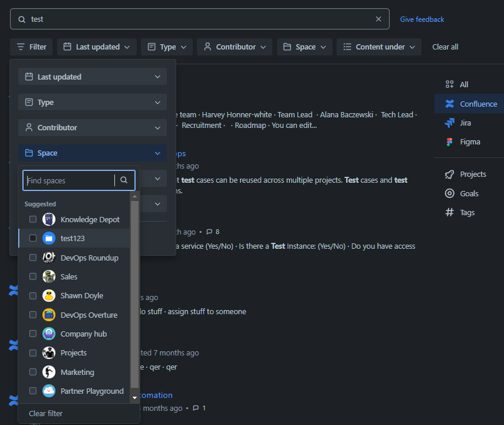Screen dimensions: 504x425
Task: Click the rocket icon beside Projects
Action: [449, 174]
